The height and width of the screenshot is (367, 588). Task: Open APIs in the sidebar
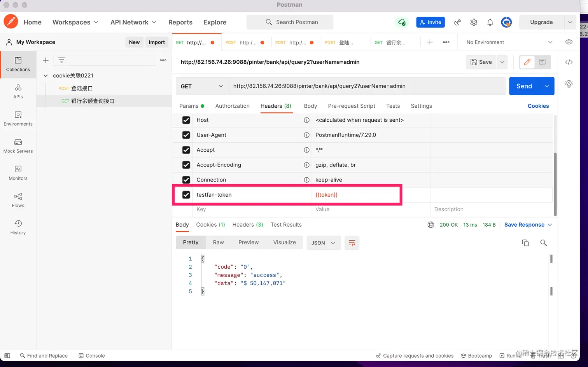(x=18, y=91)
